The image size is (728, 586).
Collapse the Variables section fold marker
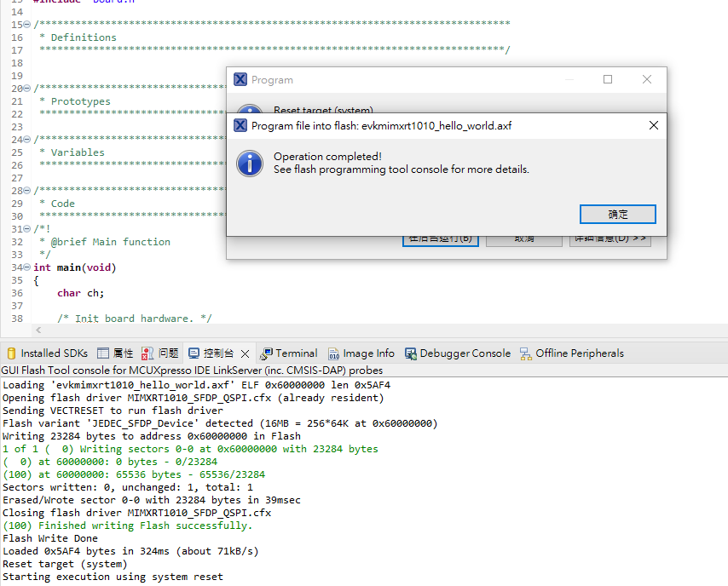point(26,137)
